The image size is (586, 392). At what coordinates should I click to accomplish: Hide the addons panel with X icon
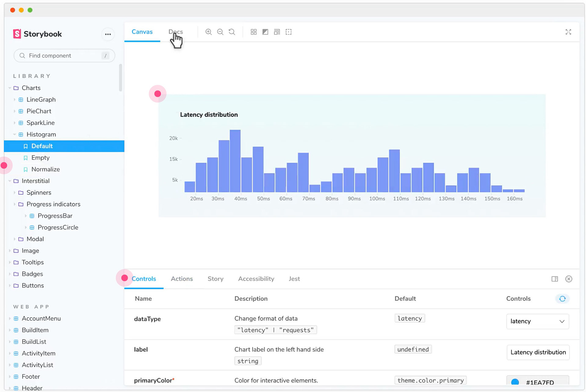(x=569, y=279)
